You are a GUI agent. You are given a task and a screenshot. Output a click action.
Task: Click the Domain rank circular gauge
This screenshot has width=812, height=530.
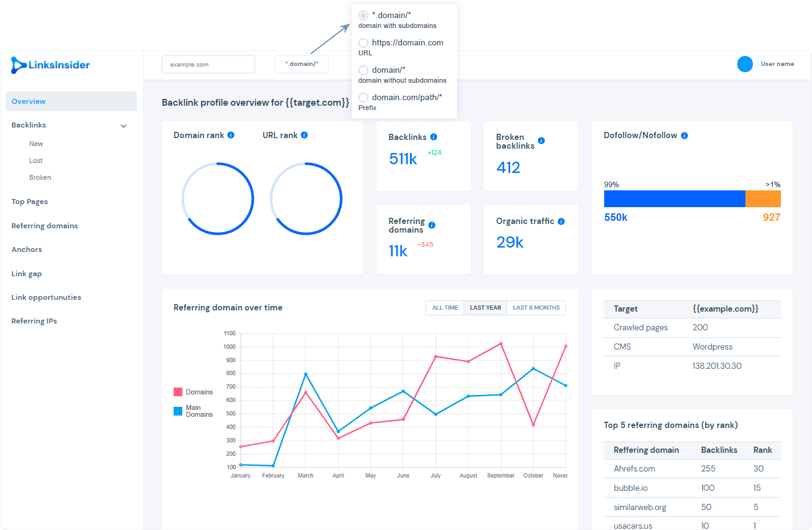(x=218, y=199)
